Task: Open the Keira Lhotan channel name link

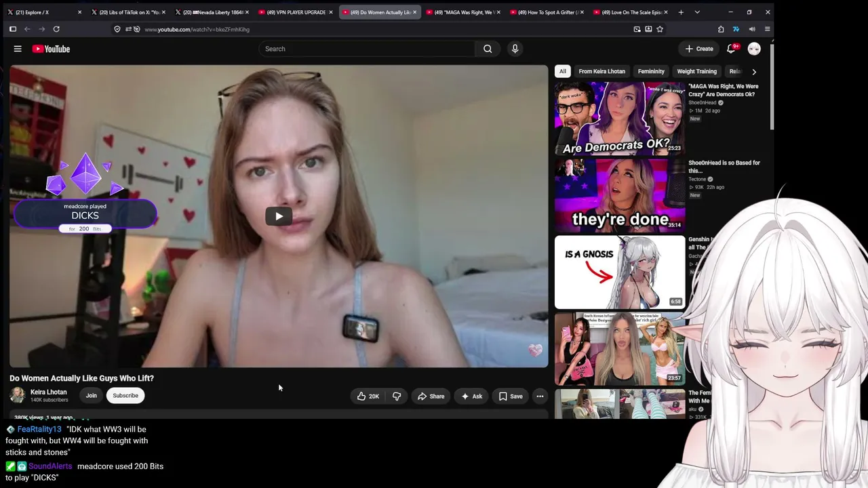Action: [x=49, y=392]
